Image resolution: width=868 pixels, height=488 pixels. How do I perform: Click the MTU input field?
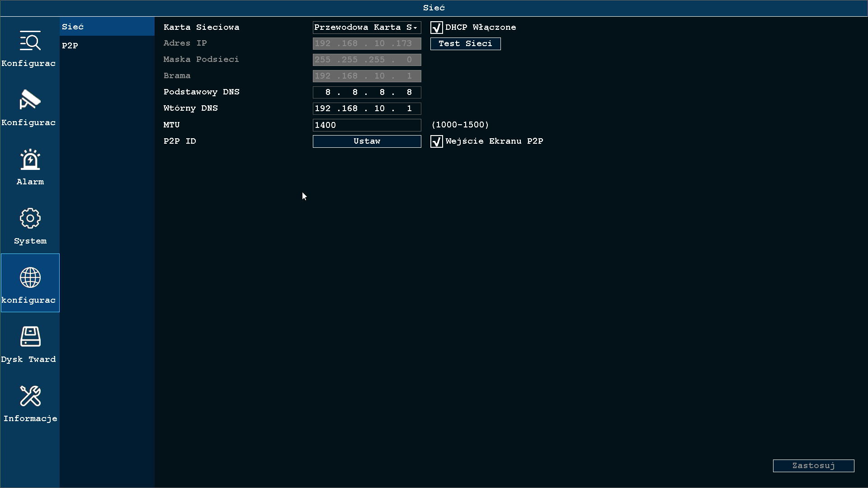point(367,125)
